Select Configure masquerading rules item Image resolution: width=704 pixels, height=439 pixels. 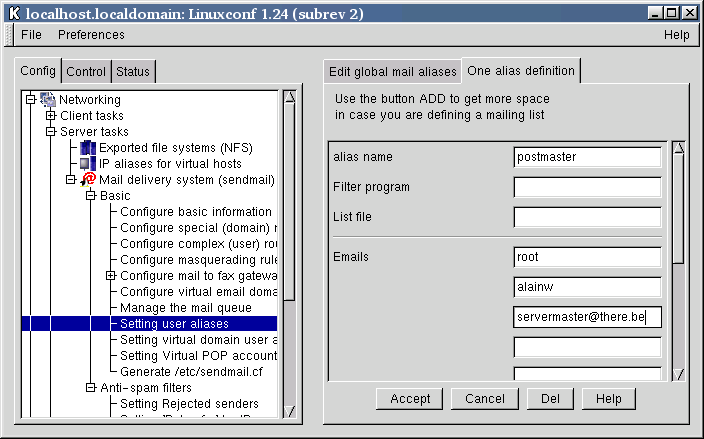pyautogui.click(x=198, y=259)
